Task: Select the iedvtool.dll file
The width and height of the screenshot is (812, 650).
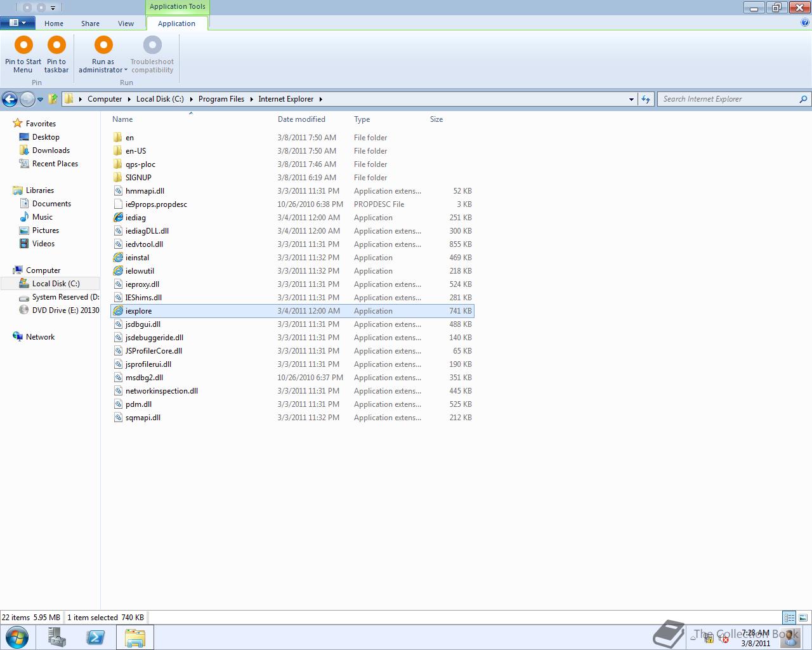Action: point(144,244)
